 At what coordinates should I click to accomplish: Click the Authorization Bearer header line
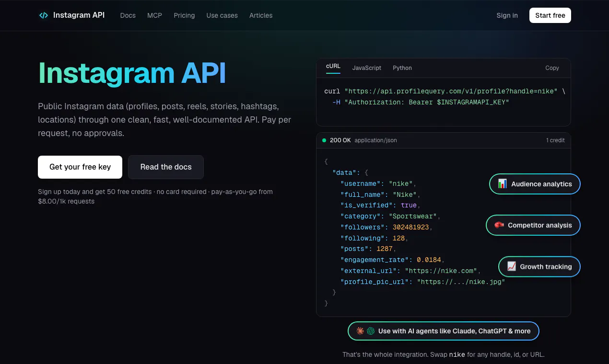[421, 102]
